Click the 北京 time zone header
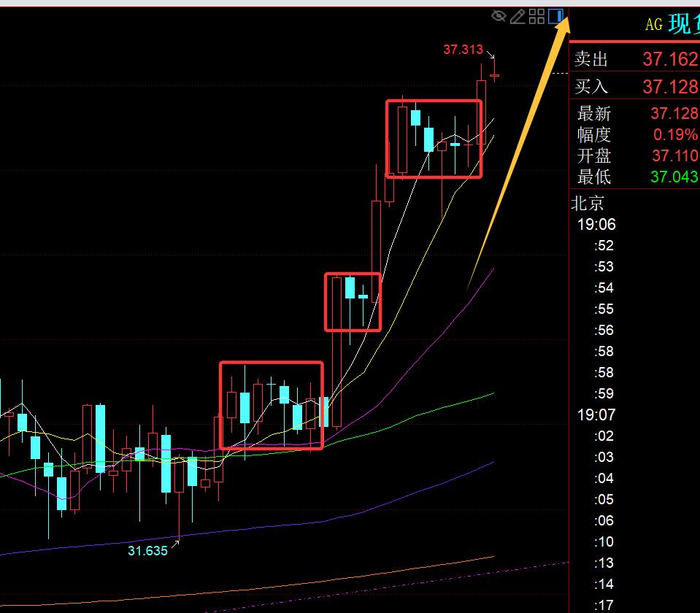Viewport: 700px width, 613px height. coord(588,204)
